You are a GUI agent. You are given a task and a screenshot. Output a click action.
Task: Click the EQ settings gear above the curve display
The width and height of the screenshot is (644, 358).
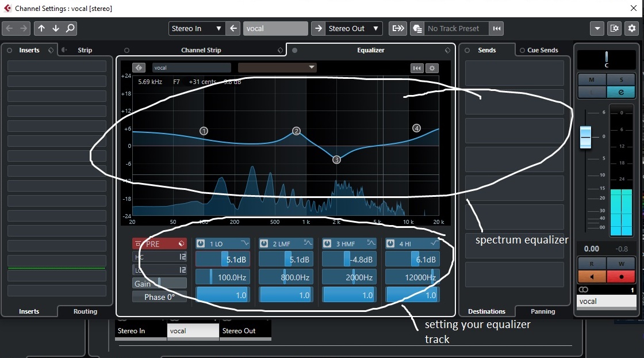(x=432, y=68)
